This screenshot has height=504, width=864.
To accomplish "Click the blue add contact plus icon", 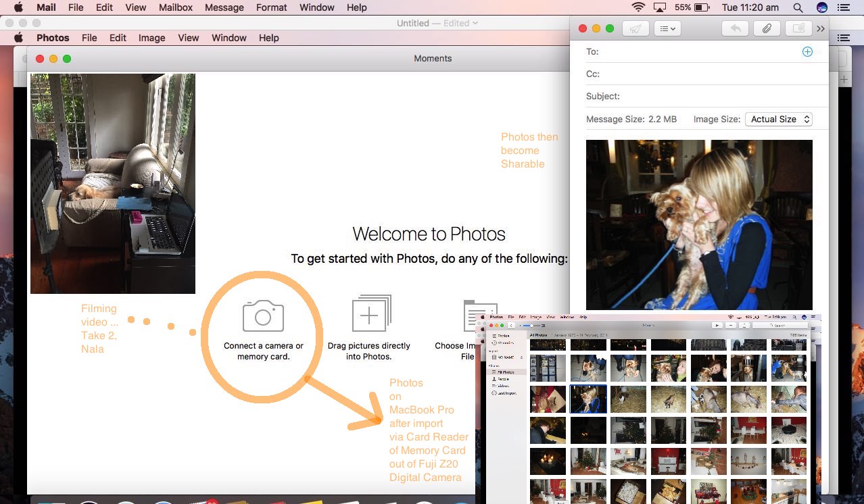I will click(807, 52).
